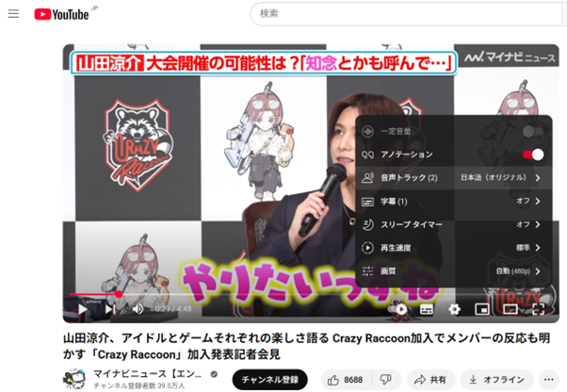Screen dimensions: 567x392
Task: Open the スリープタイマー menu row
Action: pos(454,224)
